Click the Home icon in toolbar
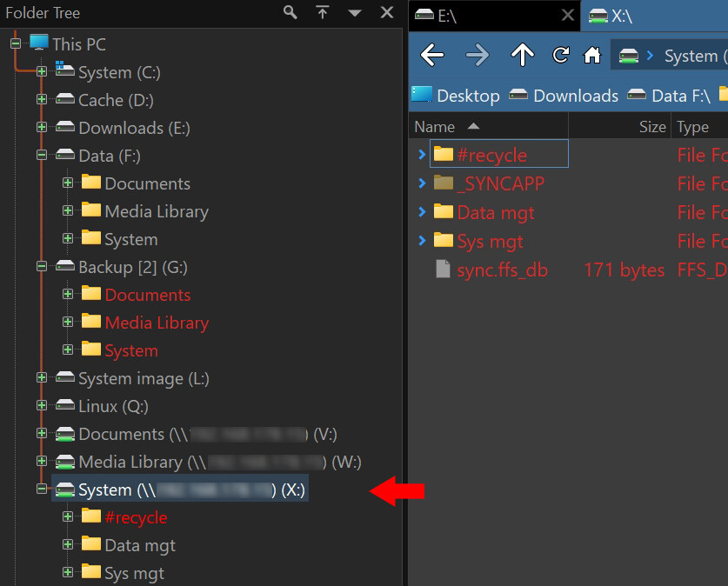Screen dimensions: 728x586 point(592,56)
